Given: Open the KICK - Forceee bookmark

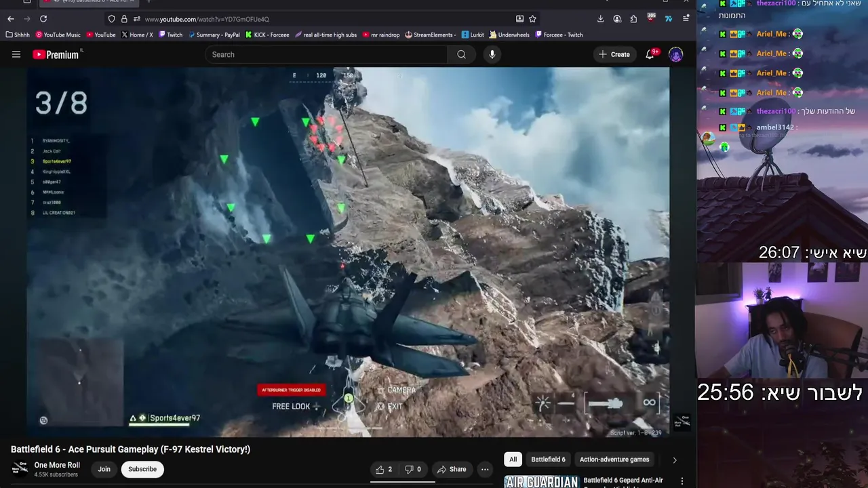Looking at the screenshot, I should click(x=267, y=35).
